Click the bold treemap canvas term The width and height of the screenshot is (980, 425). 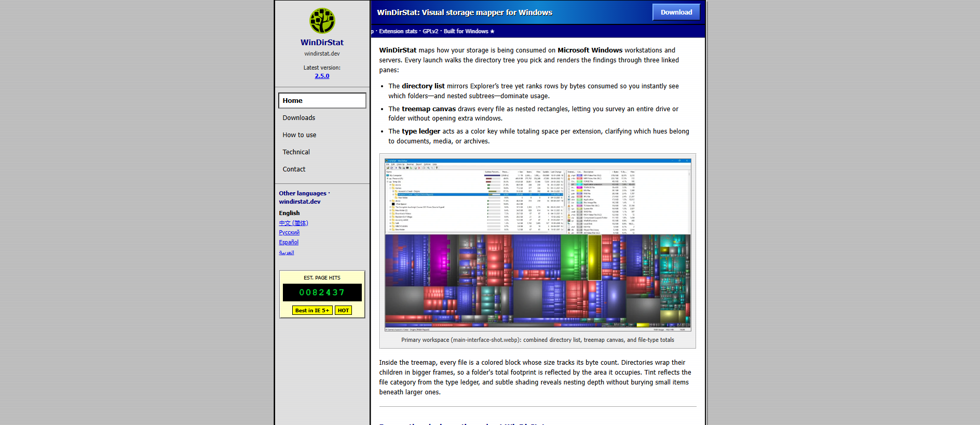click(x=429, y=109)
